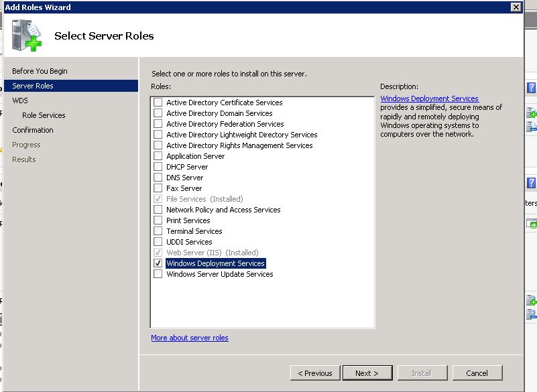Uncheck the Windows Deployment Services checkbox
Screen dimensions: 537x392
click(x=158, y=263)
